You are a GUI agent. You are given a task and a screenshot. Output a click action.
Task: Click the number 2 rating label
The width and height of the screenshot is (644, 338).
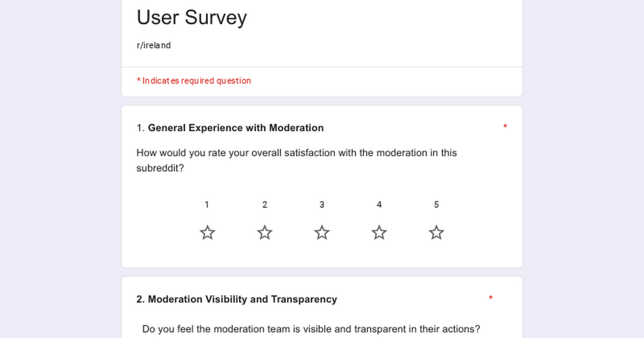click(x=265, y=204)
